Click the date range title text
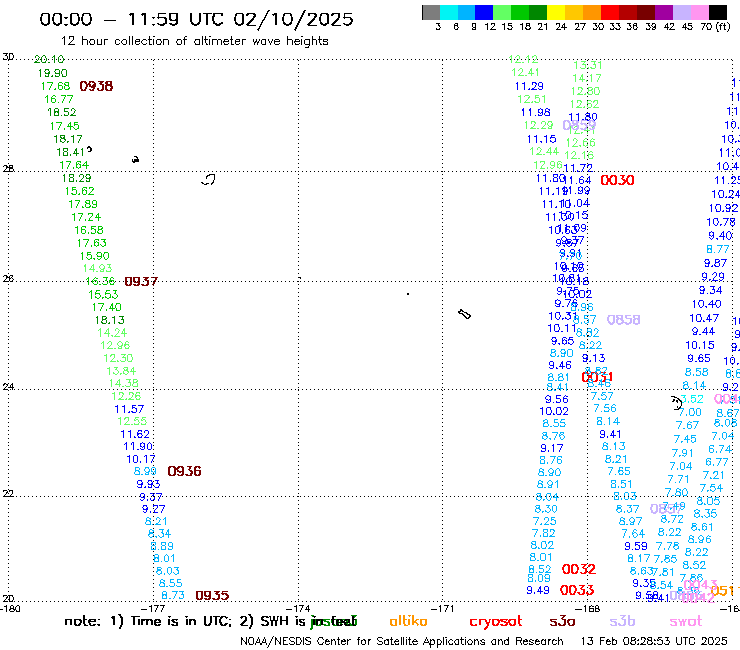Image resolution: width=740 pixels, height=650 pixels. point(196,19)
